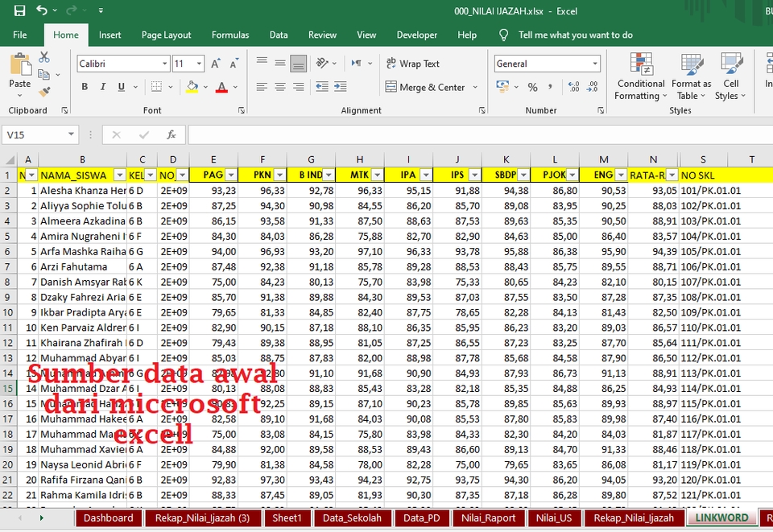Open the Dashboard sheet tab
The image size is (773, 532).
click(x=108, y=518)
